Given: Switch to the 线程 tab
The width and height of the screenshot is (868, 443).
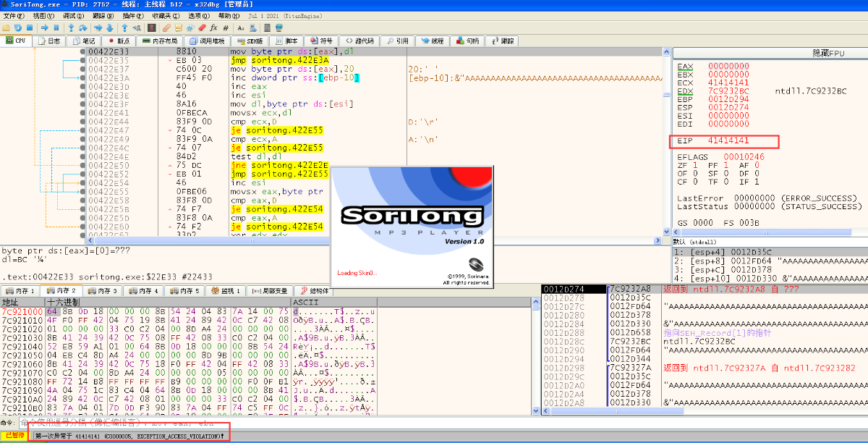Looking at the screenshot, I should pyautogui.click(x=432, y=41).
